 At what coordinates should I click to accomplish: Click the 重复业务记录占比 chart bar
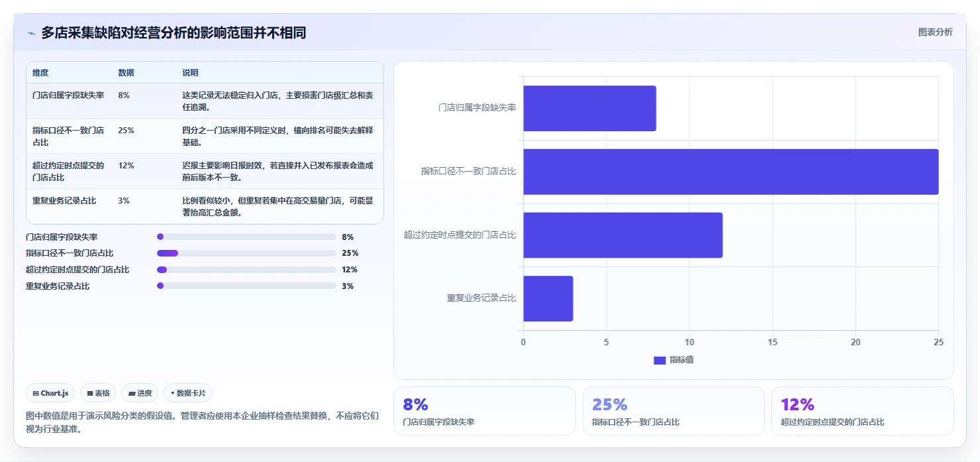point(548,298)
